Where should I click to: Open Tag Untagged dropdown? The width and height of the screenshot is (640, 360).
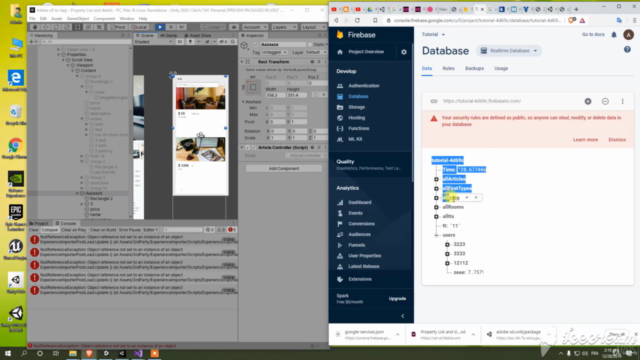pos(274,52)
